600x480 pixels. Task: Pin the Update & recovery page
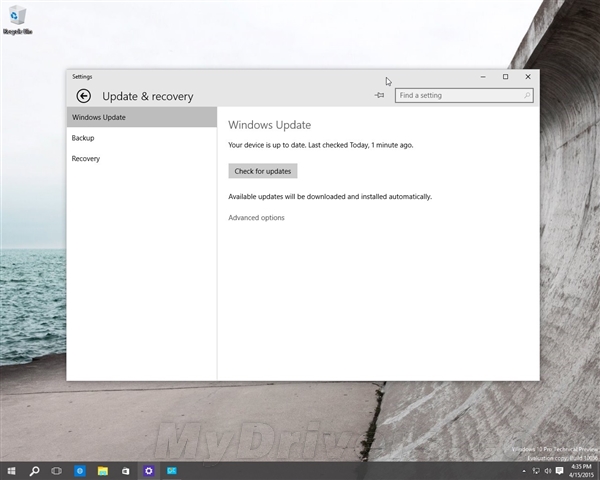379,95
